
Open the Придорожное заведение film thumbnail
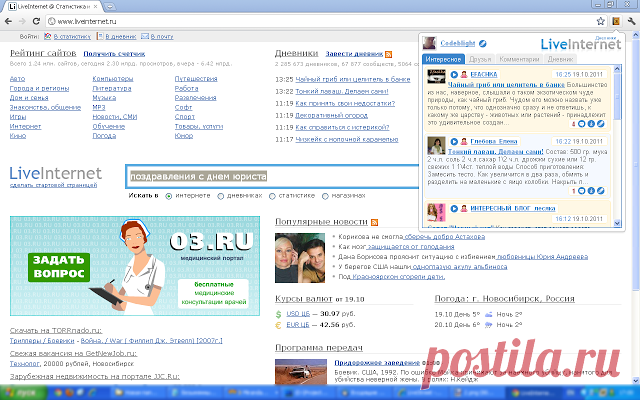point(301,371)
